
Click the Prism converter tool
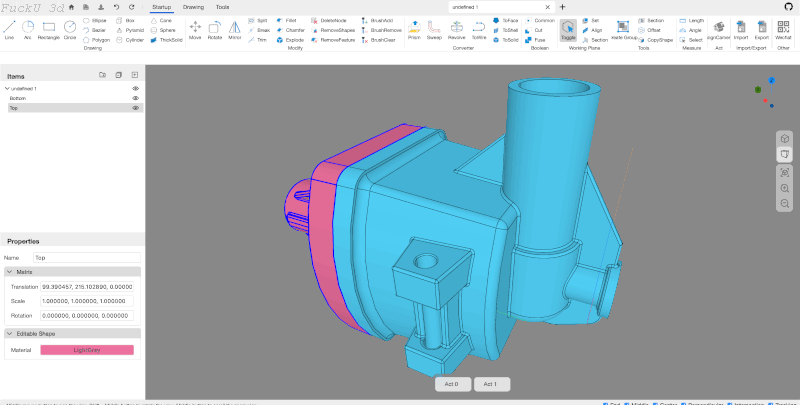point(414,30)
